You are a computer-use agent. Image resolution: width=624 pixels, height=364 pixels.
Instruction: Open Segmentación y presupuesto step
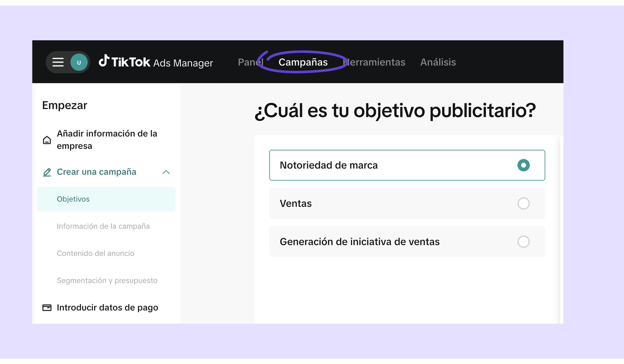click(107, 281)
